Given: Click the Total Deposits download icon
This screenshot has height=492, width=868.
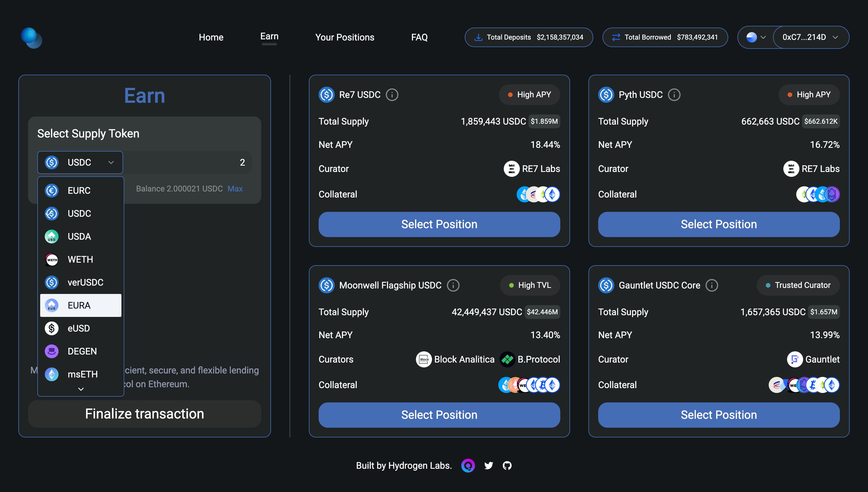Looking at the screenshot, I should pyautogui.click(x=478, y=37).
